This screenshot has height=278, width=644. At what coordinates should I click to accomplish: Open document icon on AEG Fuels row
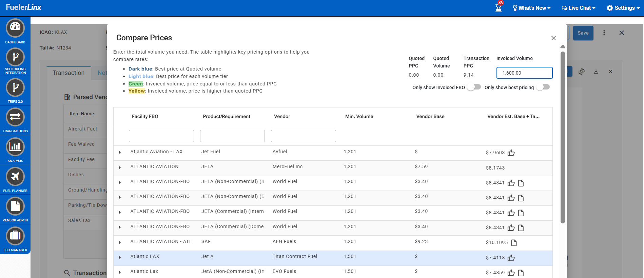click(x=514, y=243)
